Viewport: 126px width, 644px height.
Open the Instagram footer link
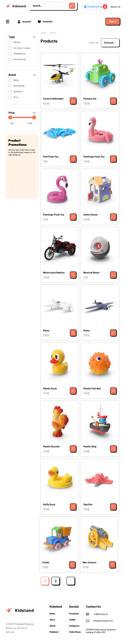74,626
